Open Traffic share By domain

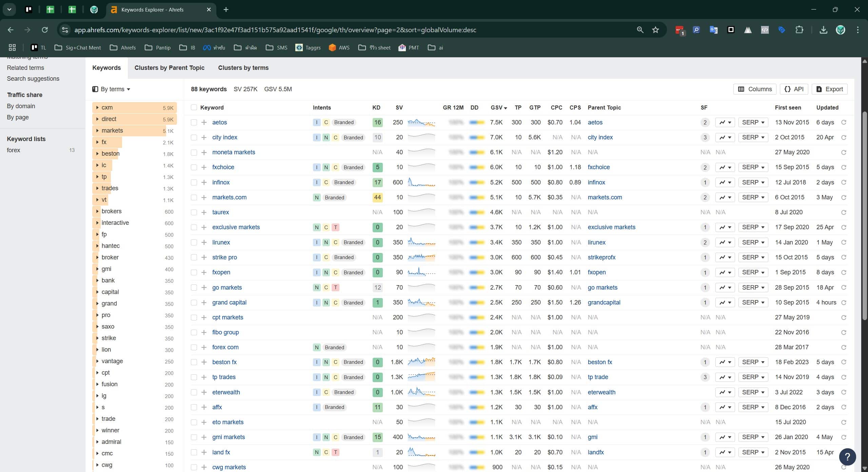tap(21, 106)
